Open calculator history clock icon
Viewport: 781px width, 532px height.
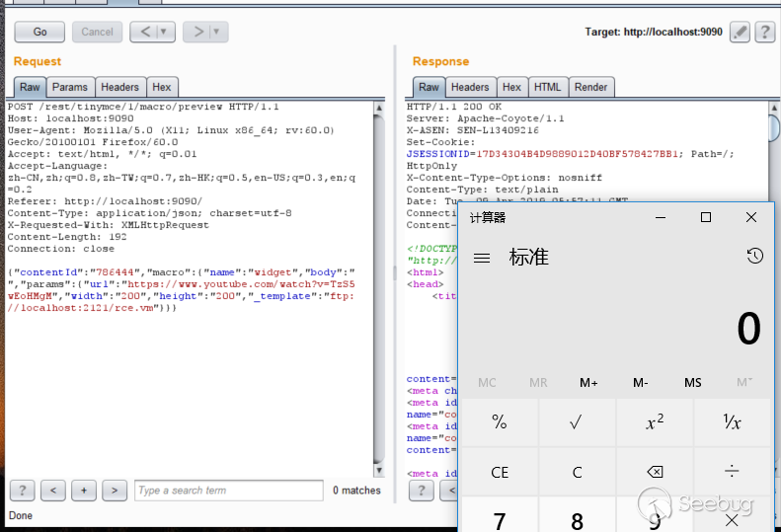754,257
